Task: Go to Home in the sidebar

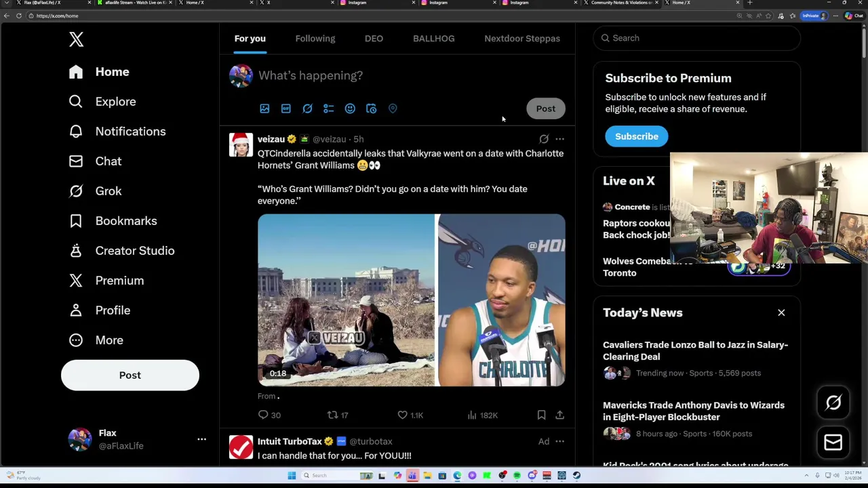Action: pos(99,72)
